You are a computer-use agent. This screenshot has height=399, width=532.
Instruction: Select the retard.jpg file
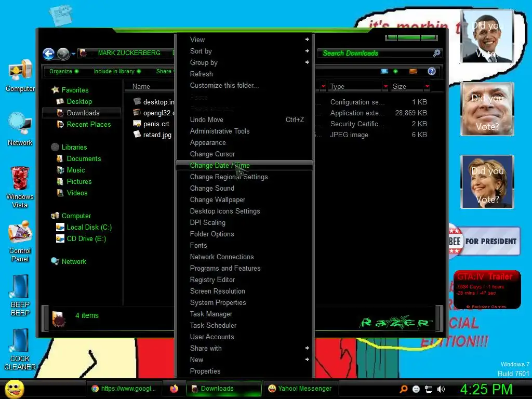157,135
